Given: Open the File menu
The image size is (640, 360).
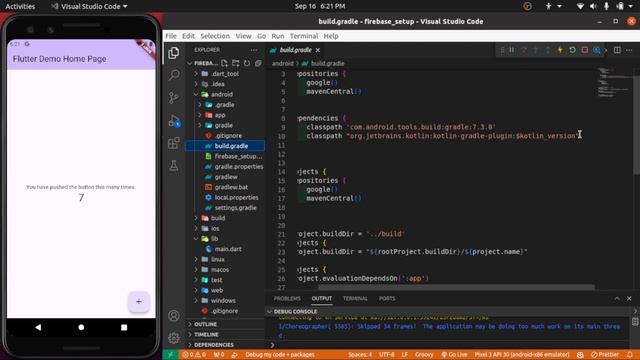Looking at the screenshot, I should tap(171, 36).
